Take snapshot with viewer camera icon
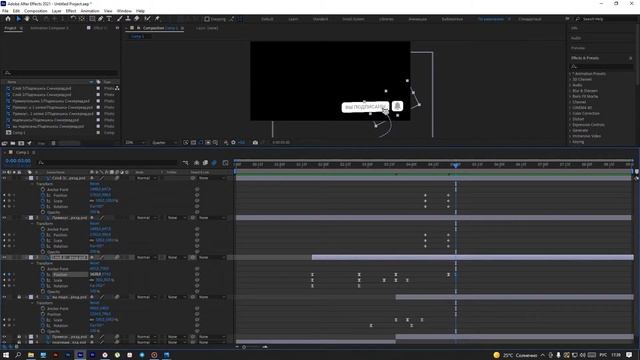Viewport: 640px width, 360px height. 255,142
